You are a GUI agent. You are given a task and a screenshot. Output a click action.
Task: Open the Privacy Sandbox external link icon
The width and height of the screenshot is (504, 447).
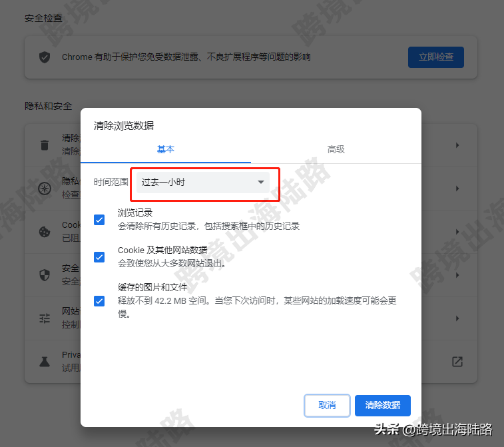(x=457, y=362)
